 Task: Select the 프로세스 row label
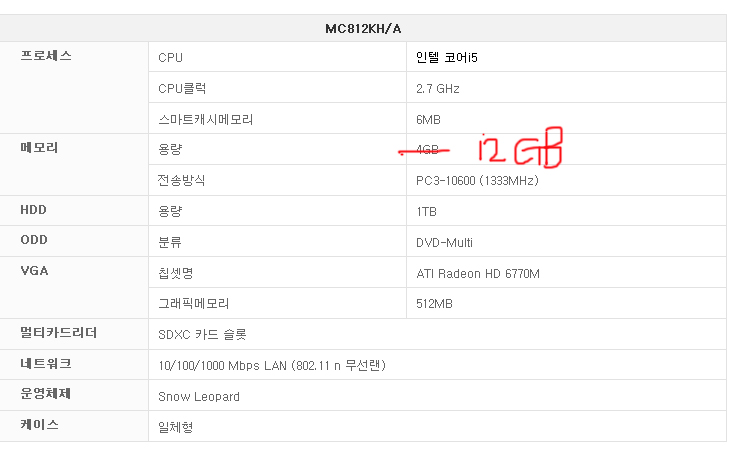[x=46, y=57]
